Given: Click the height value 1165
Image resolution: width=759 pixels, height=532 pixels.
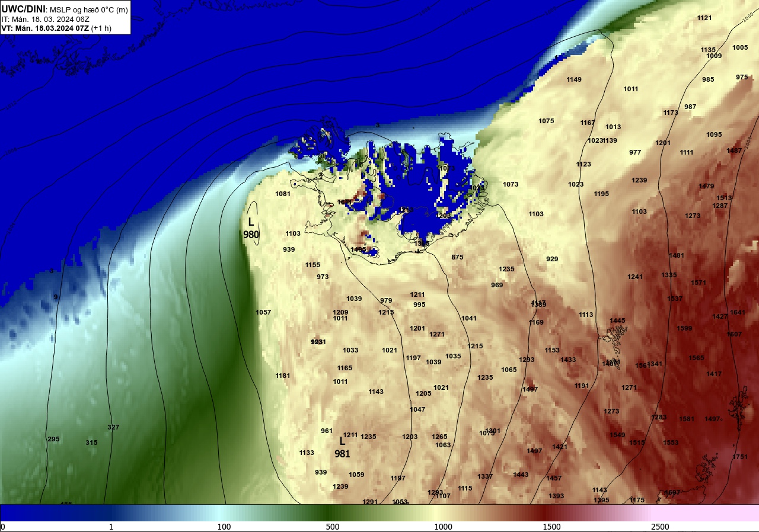Looking at the screenshot, I should [x=345, y=368].
